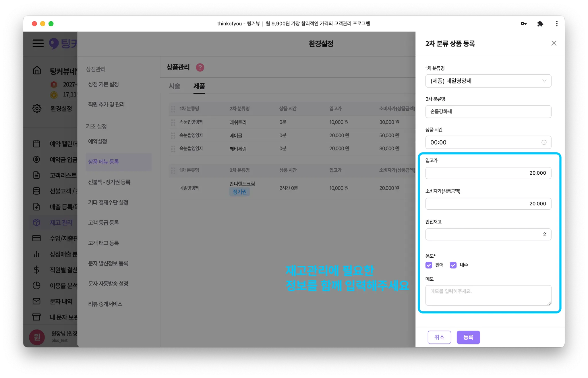This screenshot has width=588, height=378.
Task: Expand the 1차 분류명 dropdown
Action: [x=488, y=81]
